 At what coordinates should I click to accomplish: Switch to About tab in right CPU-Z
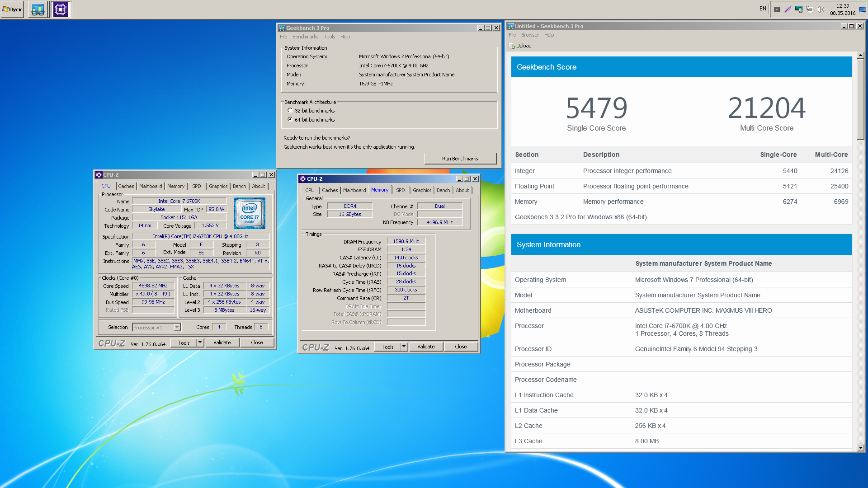pos(462,190)
